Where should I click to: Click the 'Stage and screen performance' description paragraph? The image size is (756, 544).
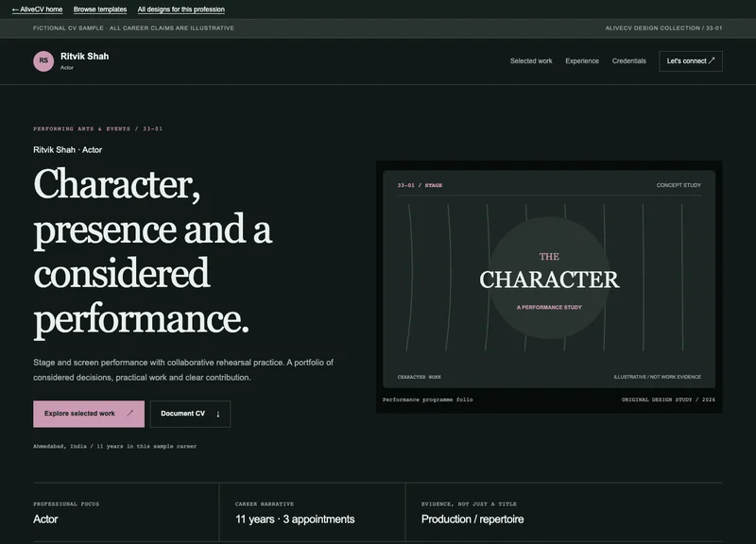[183, 369]
